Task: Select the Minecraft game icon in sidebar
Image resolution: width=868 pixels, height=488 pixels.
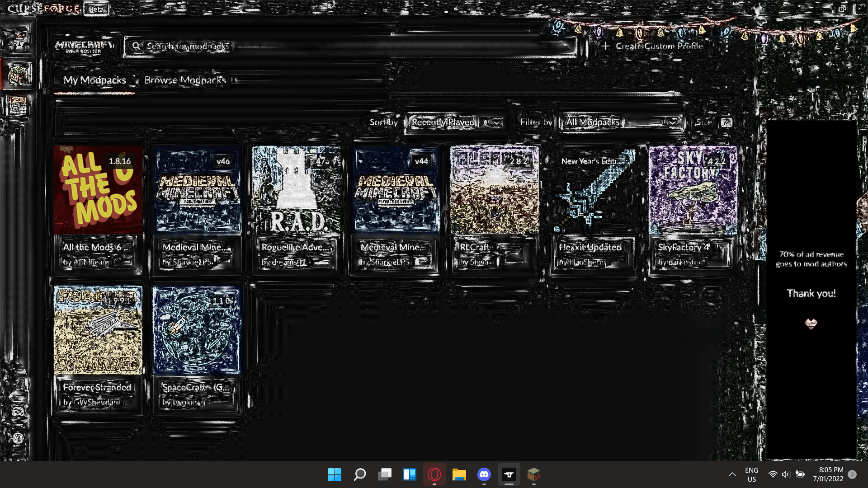Action: click(18, 74)
